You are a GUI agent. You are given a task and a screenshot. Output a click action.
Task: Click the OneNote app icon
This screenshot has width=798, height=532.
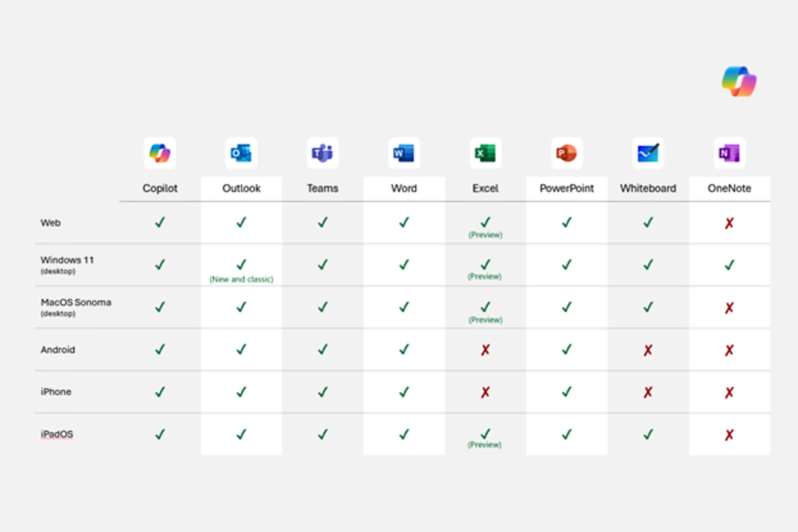[x=729, y=153]
